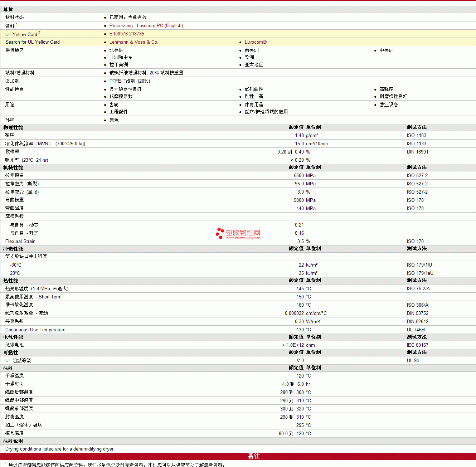Viewport: 476px width, 467px height.
Task: Select the drying conditions note text
Action: point(60,449)
